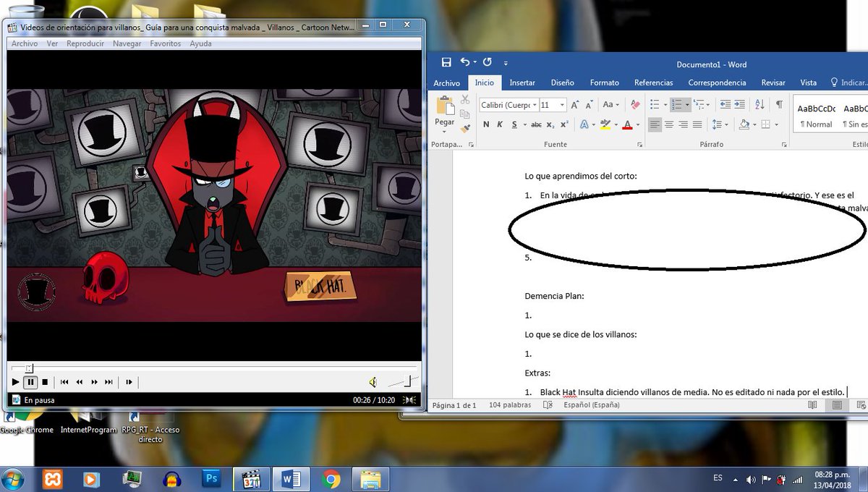Justify the paragraph text
868x492 pixels.
698,124
